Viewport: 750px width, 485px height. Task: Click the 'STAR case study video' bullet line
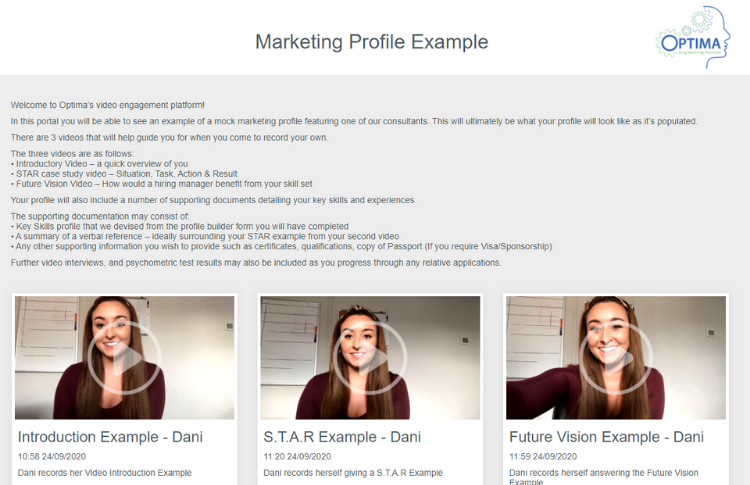point(124,174)
